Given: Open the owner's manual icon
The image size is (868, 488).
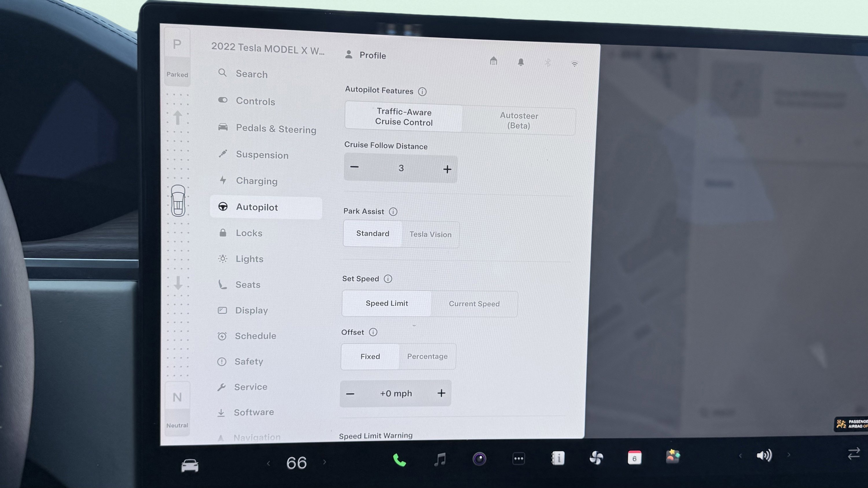Looking at the screenshot, I should tap(558, 458).
